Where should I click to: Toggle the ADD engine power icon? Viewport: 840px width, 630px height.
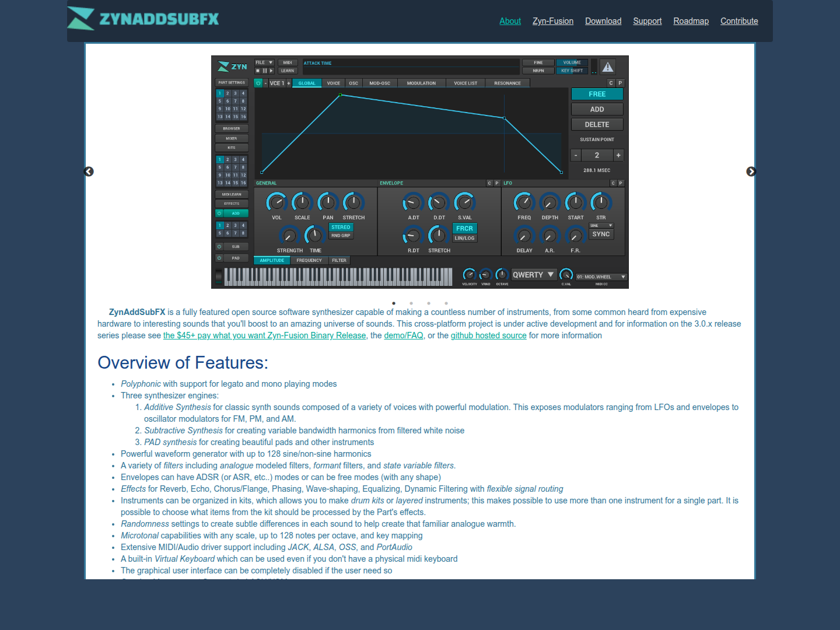[x=219, y=213]
